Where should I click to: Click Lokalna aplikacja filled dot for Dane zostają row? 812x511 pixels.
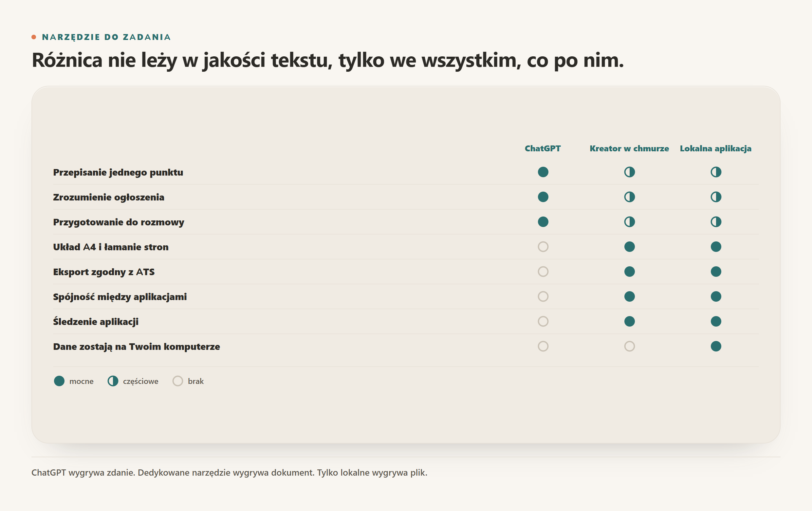[x=715, y=347]
